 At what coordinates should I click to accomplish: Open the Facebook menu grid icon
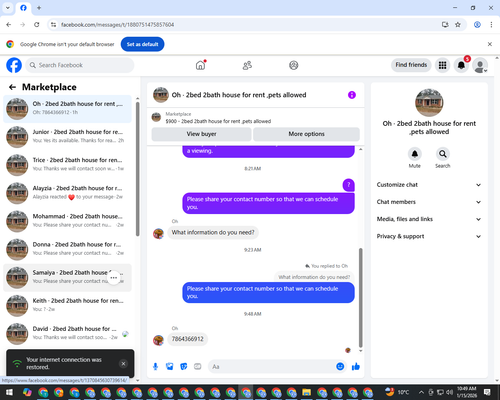point(442,65)
